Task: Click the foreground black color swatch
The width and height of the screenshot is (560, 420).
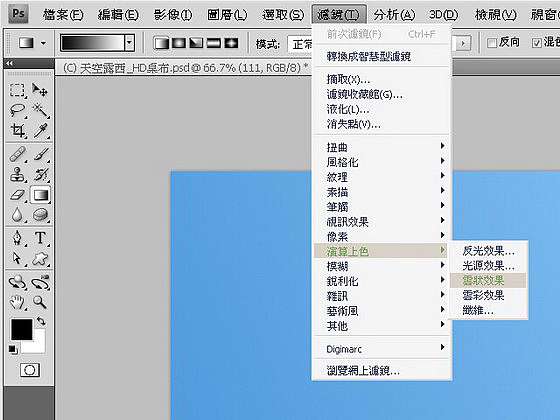Action: (21, 329)
